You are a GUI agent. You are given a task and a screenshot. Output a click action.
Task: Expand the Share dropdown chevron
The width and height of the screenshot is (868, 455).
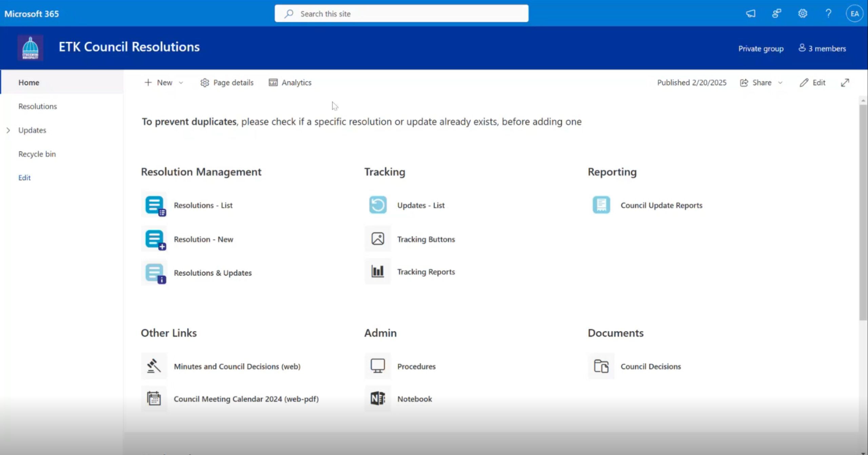point(780,83)
